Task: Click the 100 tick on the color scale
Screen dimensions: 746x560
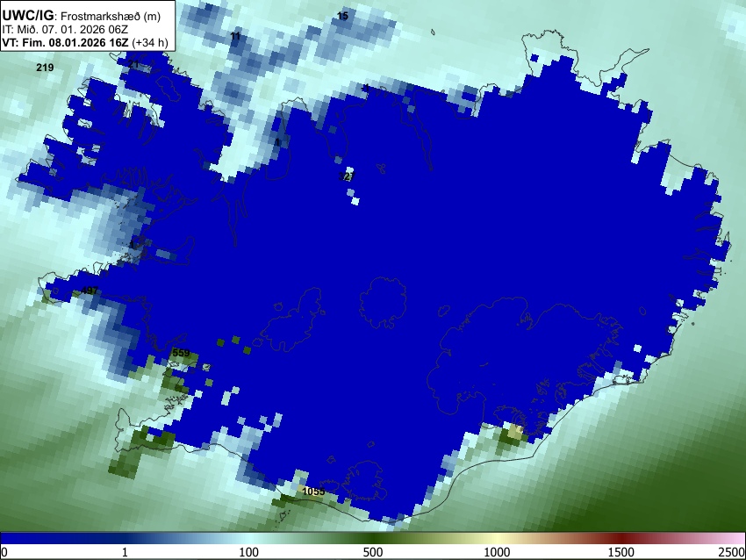Action: (x=249, y=552)
